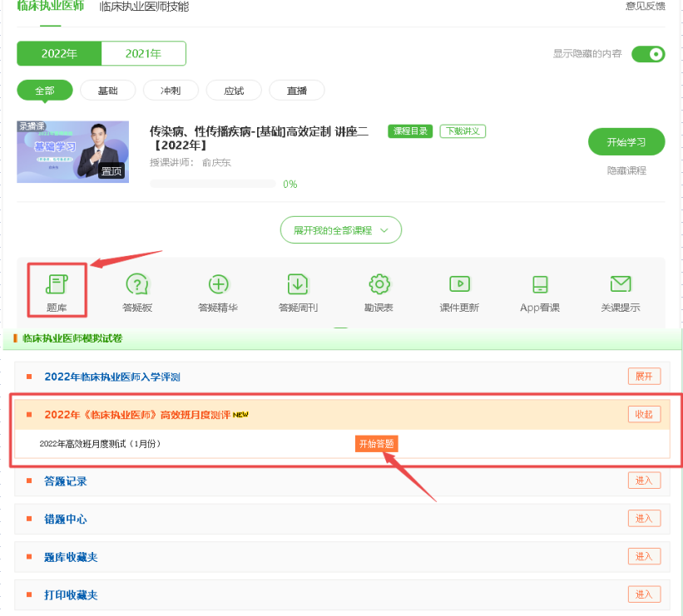Open the pinned course thumbnail image
The width and height of the screenshot is (683, 616).
[73, 152]
